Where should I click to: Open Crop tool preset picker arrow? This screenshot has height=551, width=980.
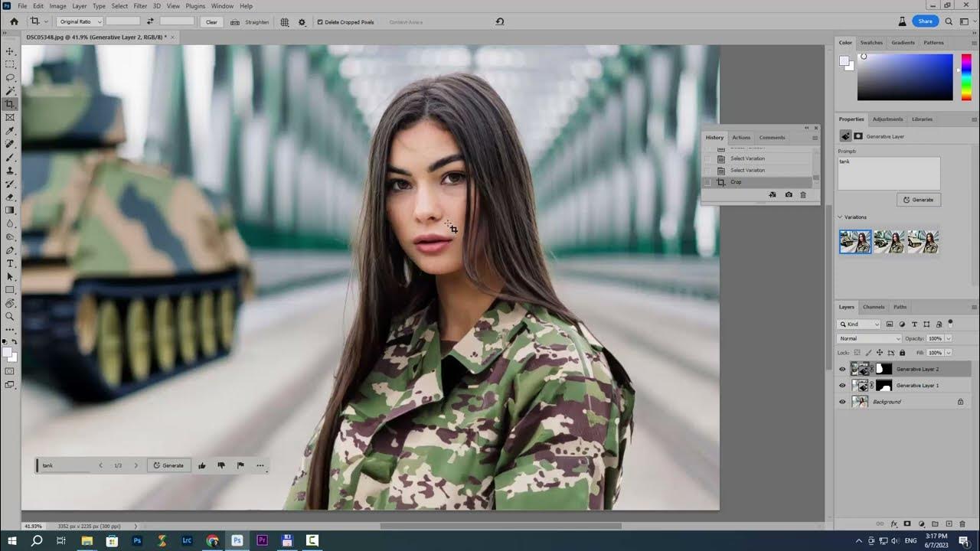46,22
